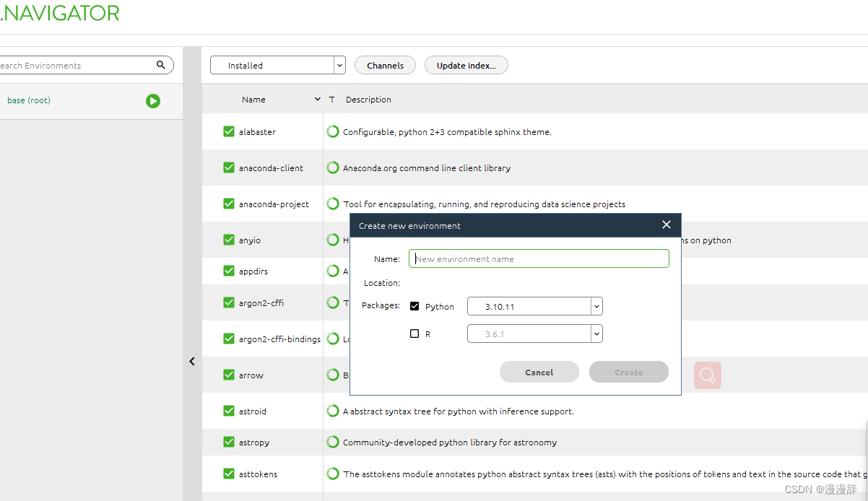868x501 pixels.
Task: Toggle the argon2-cffi package checkbox
Action: click(x=229, y=302)
